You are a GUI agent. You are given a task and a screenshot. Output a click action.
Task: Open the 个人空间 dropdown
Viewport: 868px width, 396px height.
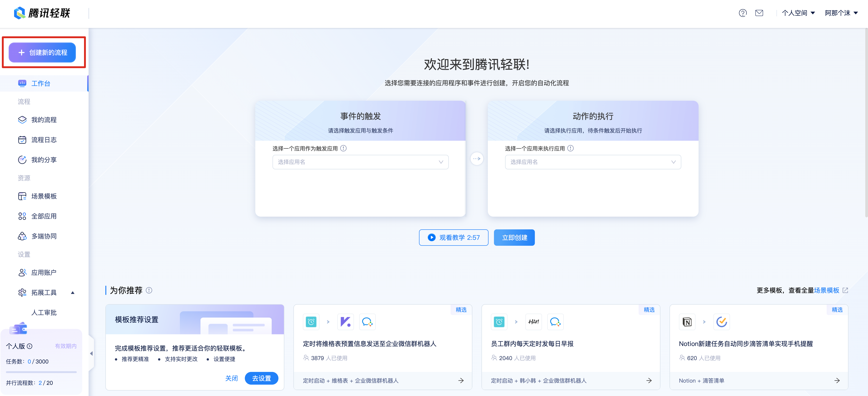click(798, 13)
